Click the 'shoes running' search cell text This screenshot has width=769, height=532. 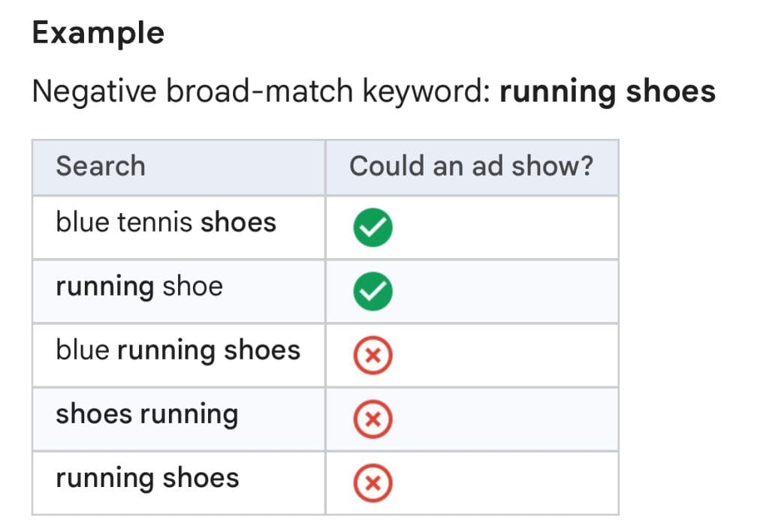pos(146,413)
